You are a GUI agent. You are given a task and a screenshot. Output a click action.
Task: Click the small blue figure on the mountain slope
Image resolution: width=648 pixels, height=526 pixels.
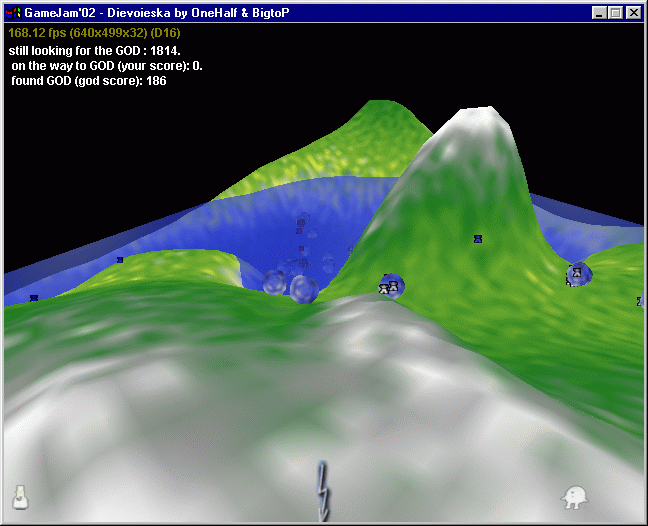coord(479,238)
